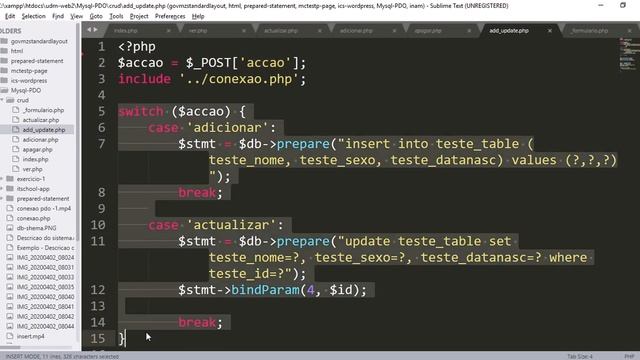Open adicionar.php in sidebar
This screenshot has height=360, width=640.
[40, 140]
